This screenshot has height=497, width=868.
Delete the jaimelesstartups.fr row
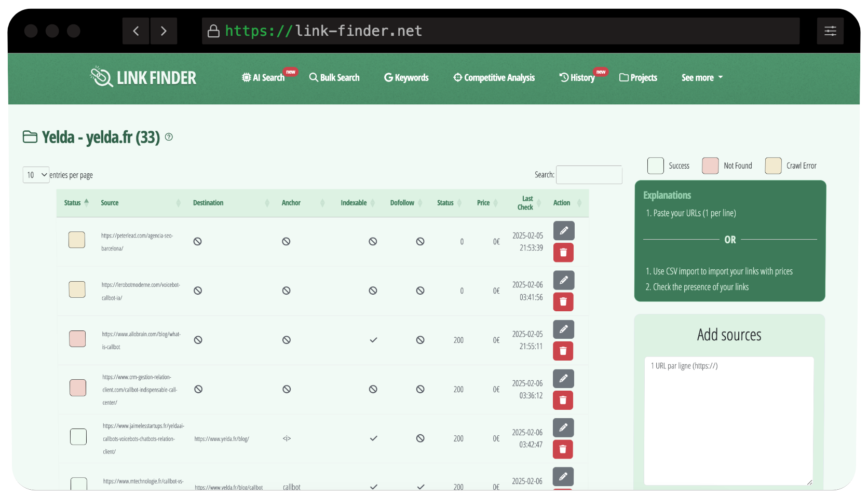coord(563,449)
